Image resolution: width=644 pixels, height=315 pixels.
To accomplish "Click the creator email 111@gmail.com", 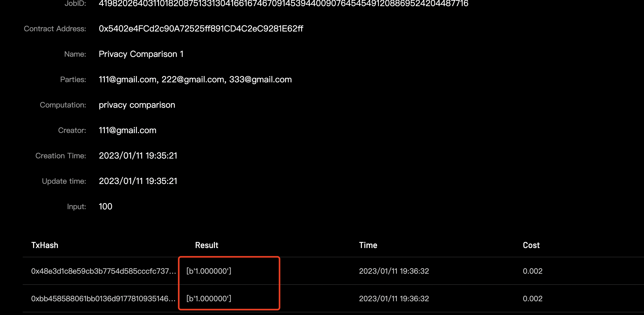I will point(127,130).
